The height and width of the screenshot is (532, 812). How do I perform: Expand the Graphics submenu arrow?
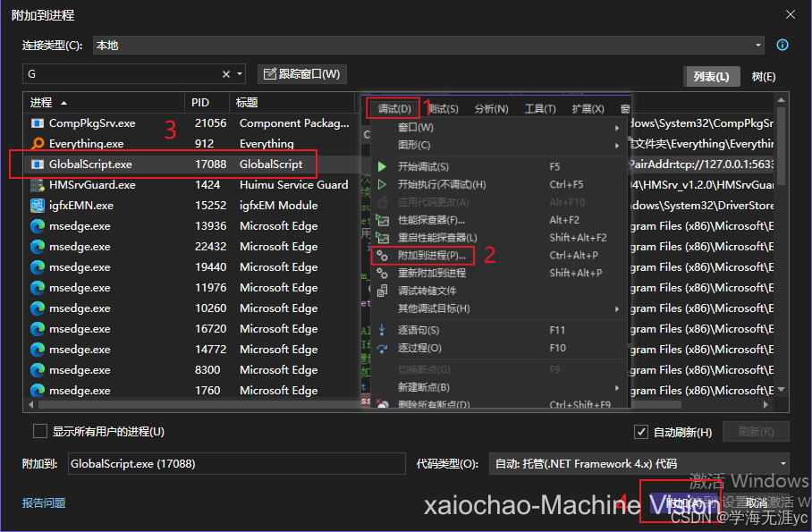tap(617, 146)
